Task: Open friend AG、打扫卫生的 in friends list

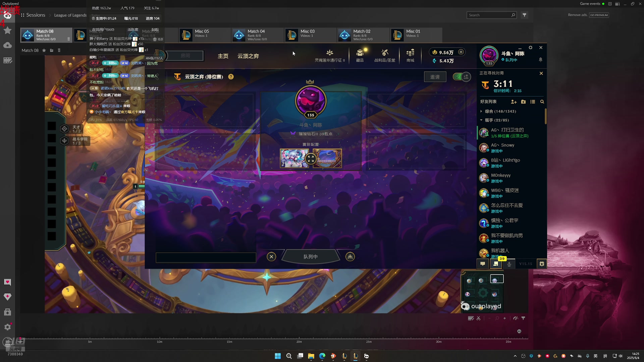Action: pos(511,133)
